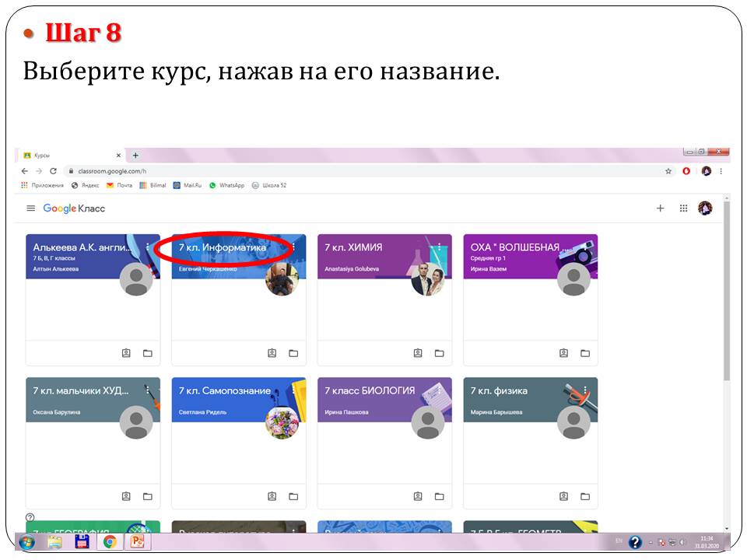Viewport: 747px width, 560px height.
Task: Open the Google Classroom main menu hamburger
Action: 31,208
